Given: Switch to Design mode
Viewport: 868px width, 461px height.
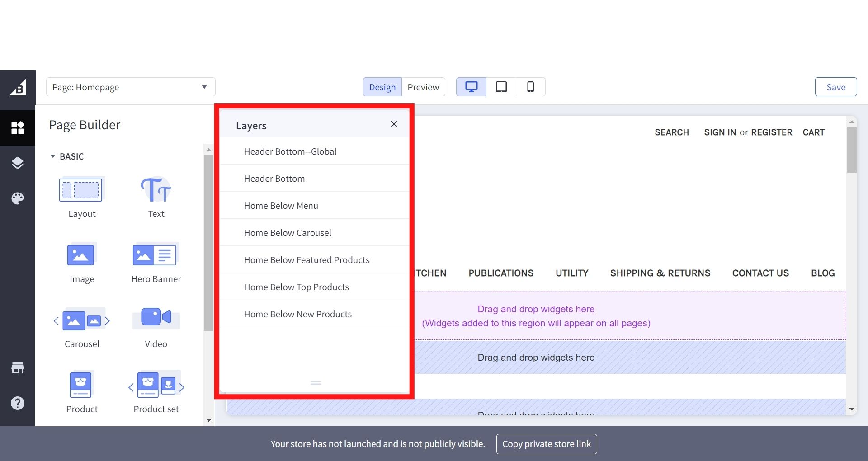Looking at the screenshot, I should (382, 87).
